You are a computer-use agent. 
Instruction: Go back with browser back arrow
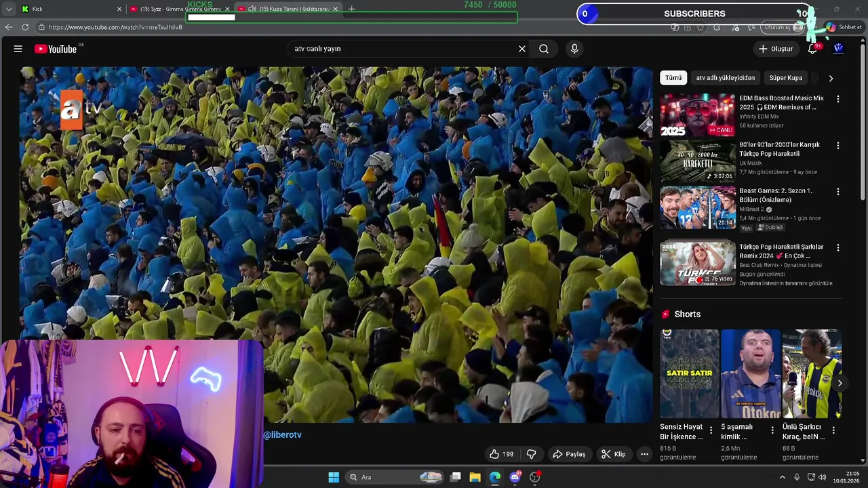[x=9, y=27]
